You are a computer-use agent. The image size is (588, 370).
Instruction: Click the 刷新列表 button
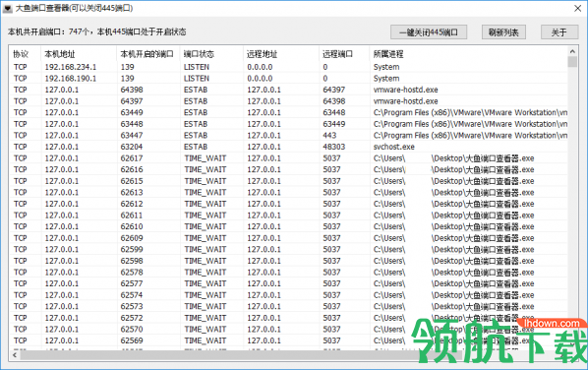coord(503,32)
